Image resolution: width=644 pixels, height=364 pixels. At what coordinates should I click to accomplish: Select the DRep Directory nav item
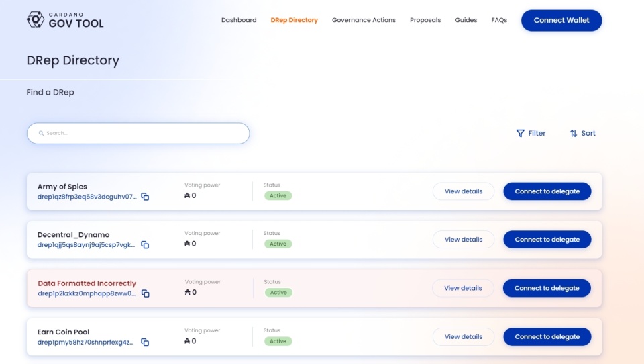294,20
